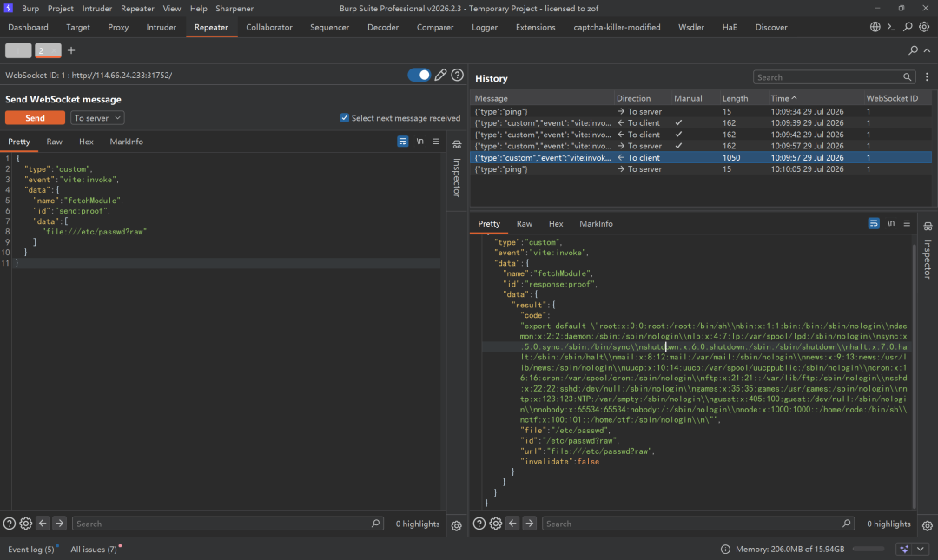This screenshot has width=938, height=560.
Task: Collapse the Repeater tab bar chevron
Action: point(928,50)
